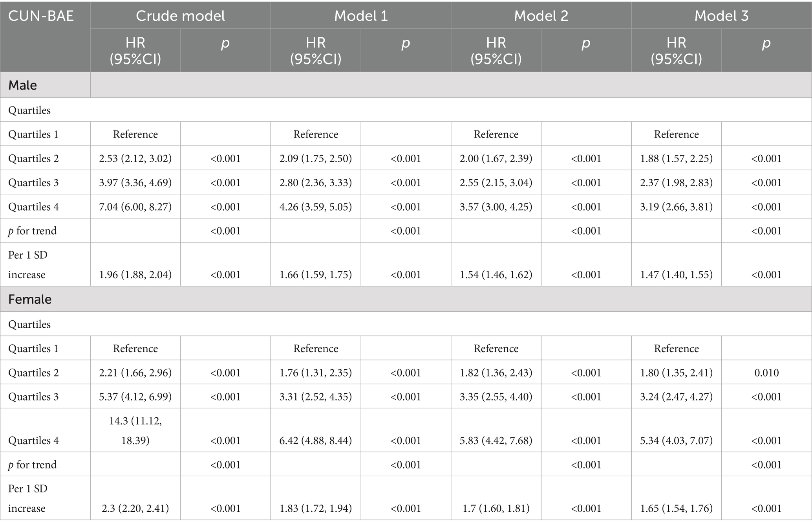Click the Female section row label
Screen dimensions: 812x527
tap(30, 299)
